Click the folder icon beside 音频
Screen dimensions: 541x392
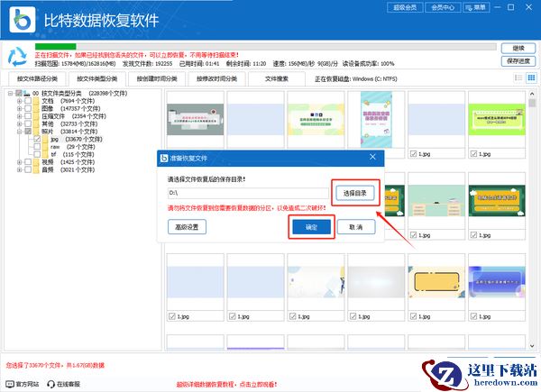pyautogui.click(x=37, y=169)
